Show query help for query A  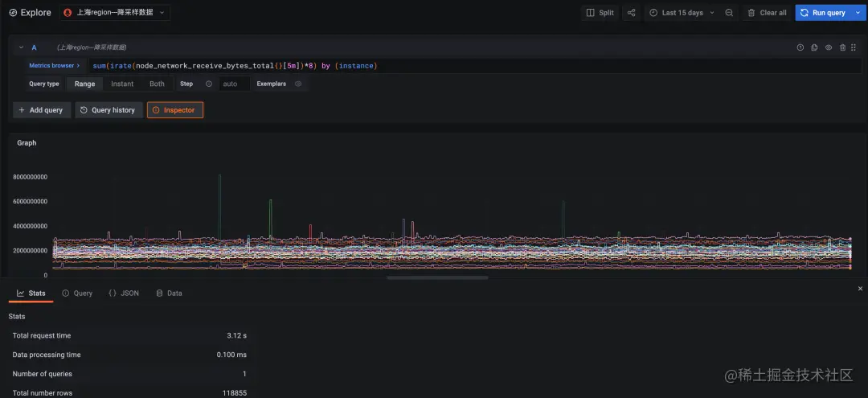pyautogui.click(x=800, y=47)
